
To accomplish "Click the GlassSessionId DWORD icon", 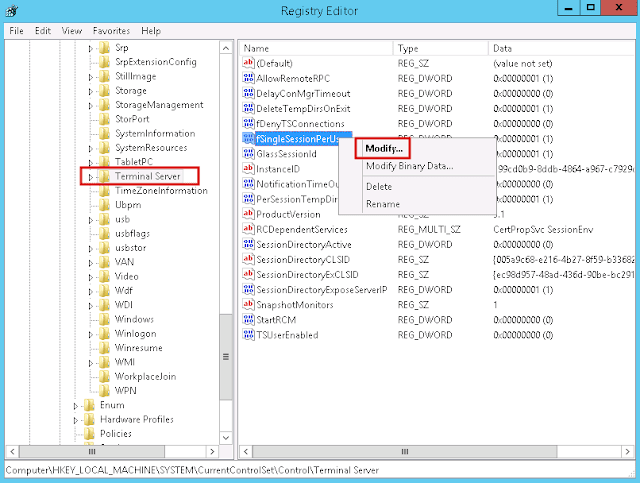I will 248,154.
